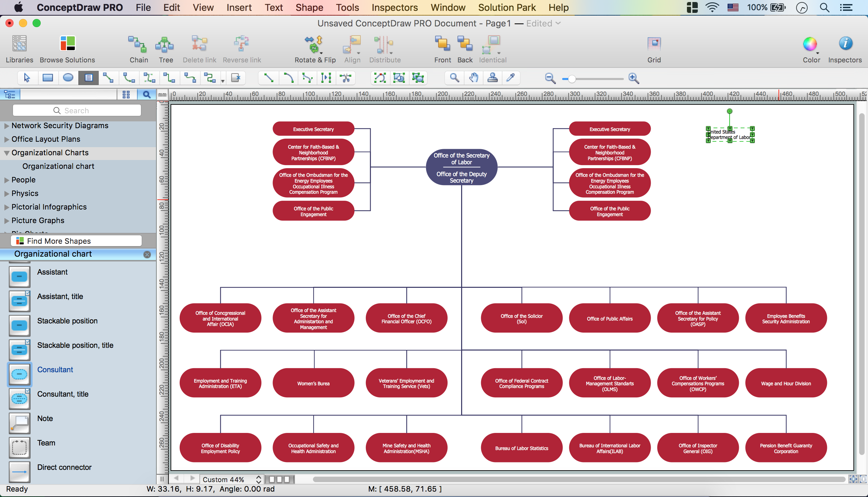Open the Inspectors menu
This screenshot has height=497, width=868.
pos(394,8)
